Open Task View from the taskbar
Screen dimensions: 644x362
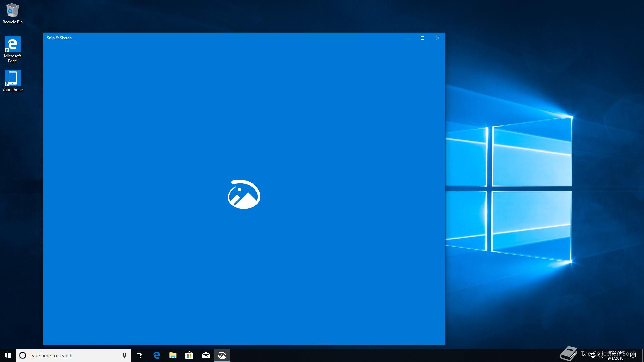pos(140,355)
